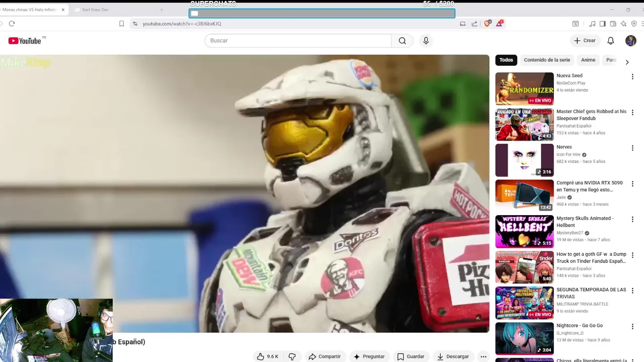Click the Buscar search field
Viewport: 644px width, 362px height.
tap(298, 41)
